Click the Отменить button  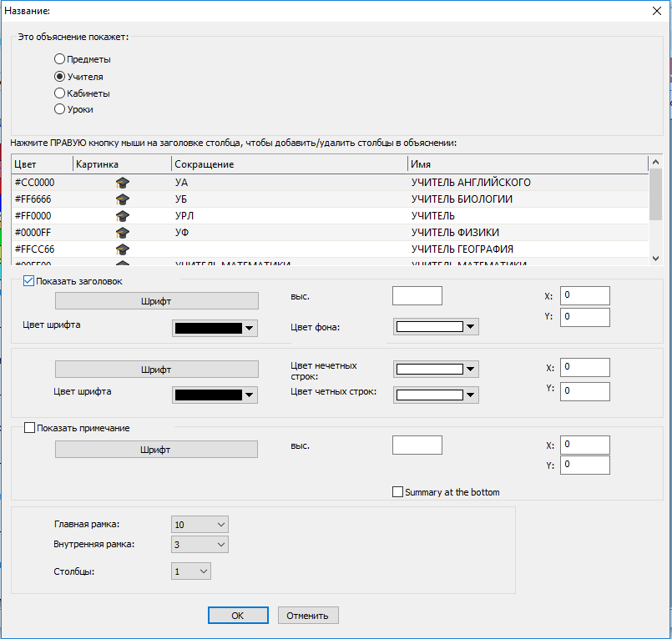click(x=308, y=616)
